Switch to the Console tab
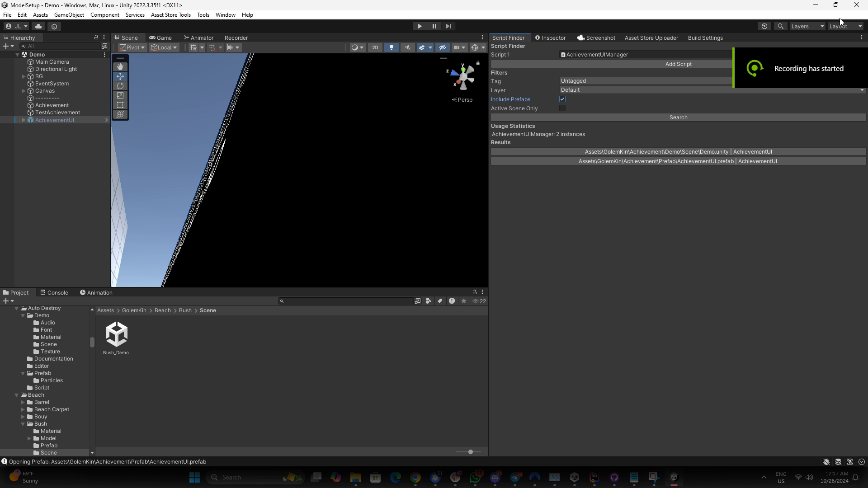Viewport: 868px width, 488px height. coord(54,292)
